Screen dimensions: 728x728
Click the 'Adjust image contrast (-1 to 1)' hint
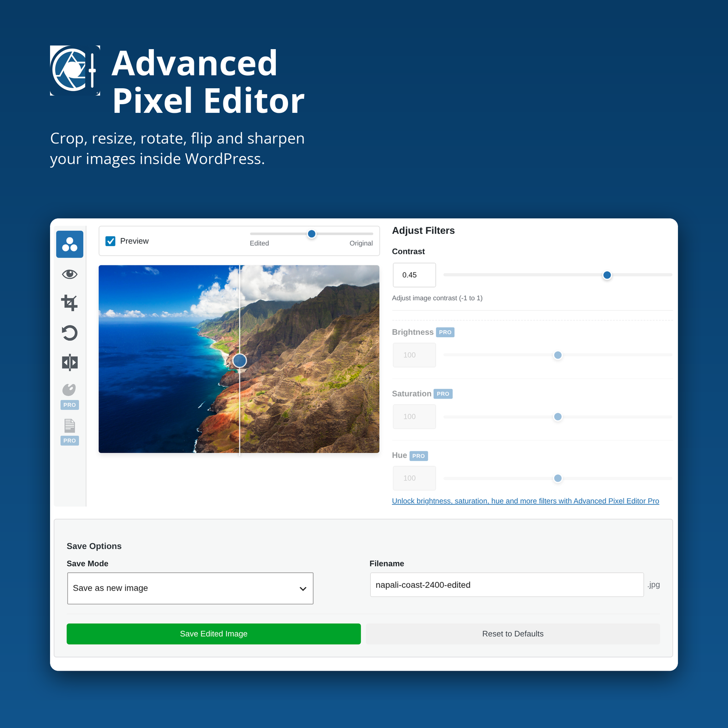[x=437, y=298]
